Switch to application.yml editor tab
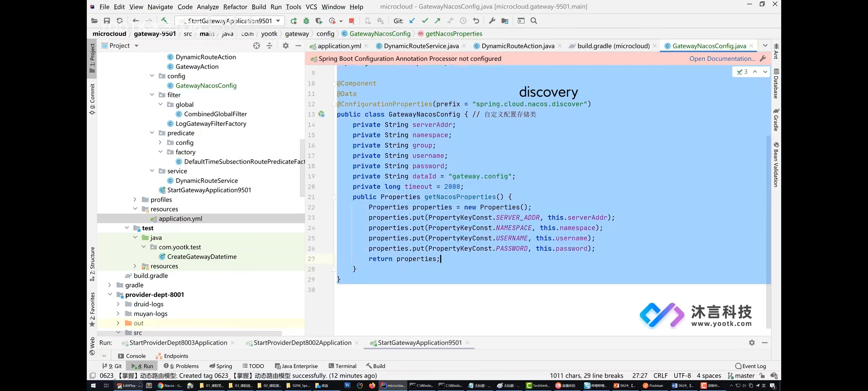 (339, 46)
